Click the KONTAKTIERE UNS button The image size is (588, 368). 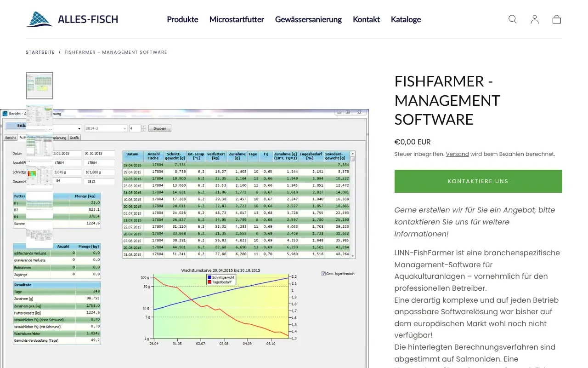pos(478,181)
